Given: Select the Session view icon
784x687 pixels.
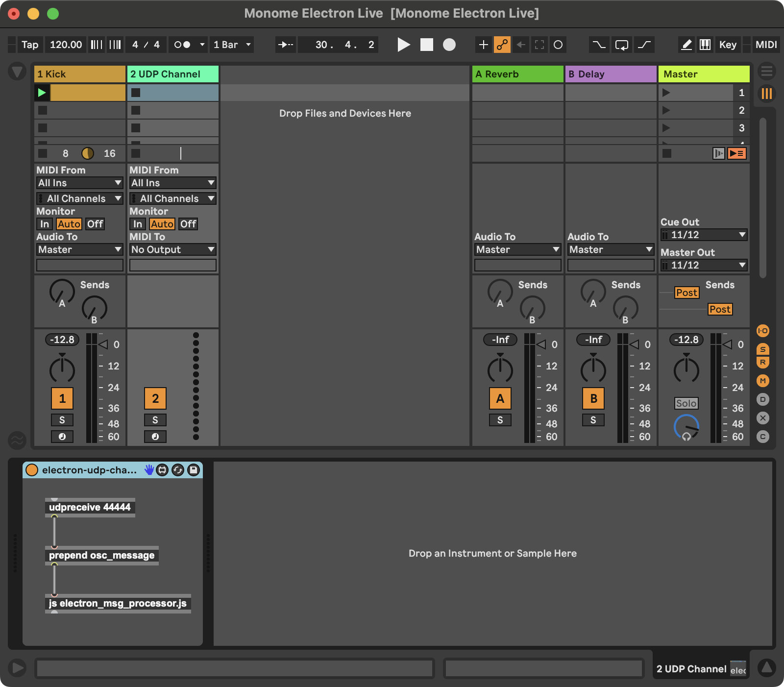Looking at the screenshot, I should pyautogui.click(x=767, y=93).
